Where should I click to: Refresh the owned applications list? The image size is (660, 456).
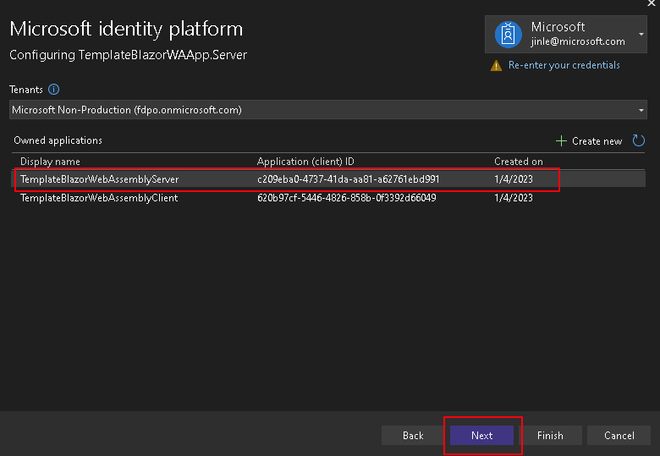[638, 141]
